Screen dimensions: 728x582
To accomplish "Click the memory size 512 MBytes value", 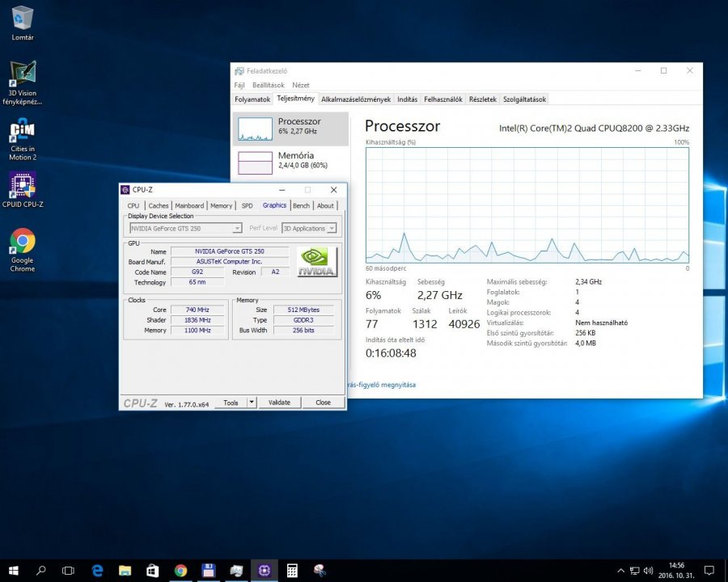I will click(x=303, y=310).
